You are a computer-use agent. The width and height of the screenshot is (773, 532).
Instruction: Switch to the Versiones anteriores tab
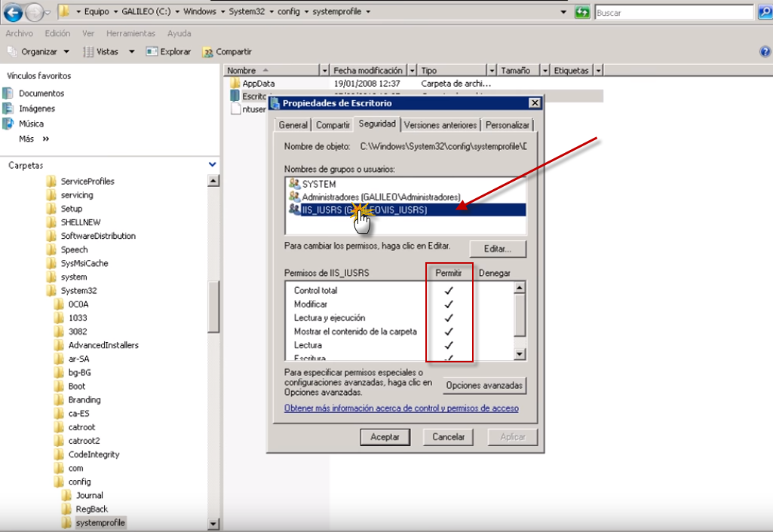click(440, 125)
